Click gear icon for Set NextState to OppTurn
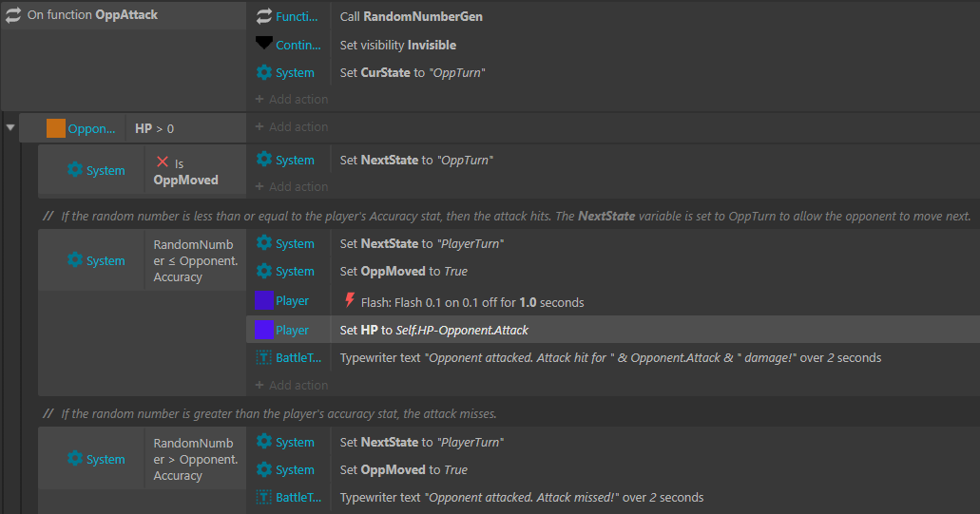This screenshot has width=980, height=514. (x=263, y=160)
